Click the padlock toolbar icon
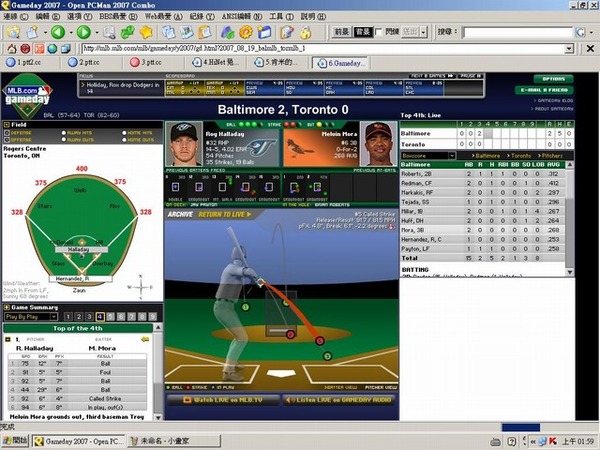Image resolution: width=600 pixels, height=450 pixels. click(305, 33)
